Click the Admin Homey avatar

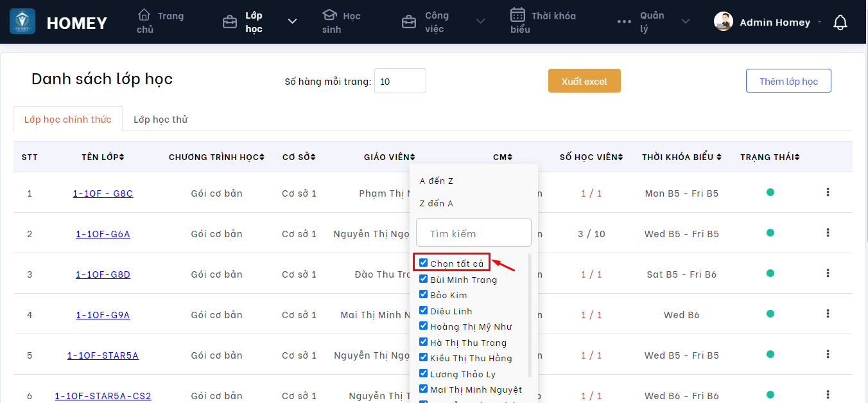click(724, 22)
